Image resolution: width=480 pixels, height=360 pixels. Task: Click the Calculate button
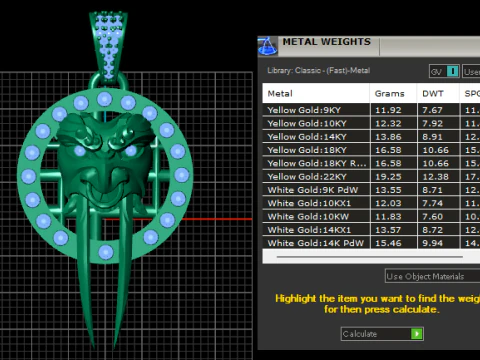382,334
